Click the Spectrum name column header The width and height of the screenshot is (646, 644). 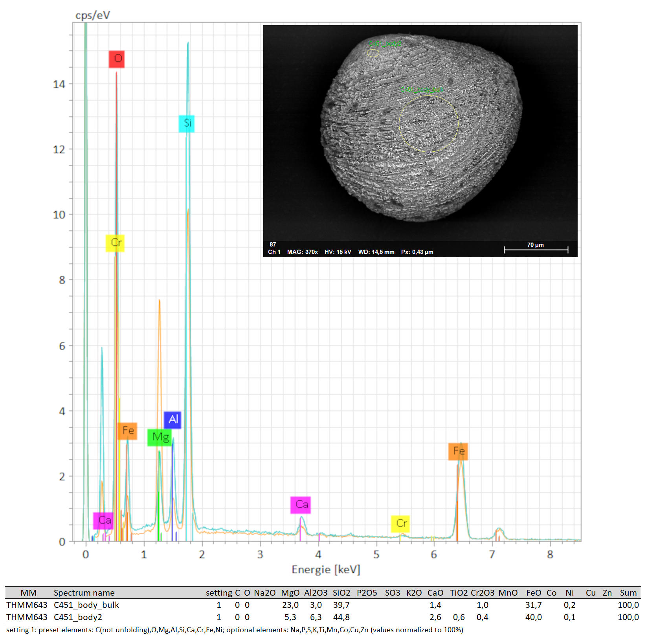point(84,593)
